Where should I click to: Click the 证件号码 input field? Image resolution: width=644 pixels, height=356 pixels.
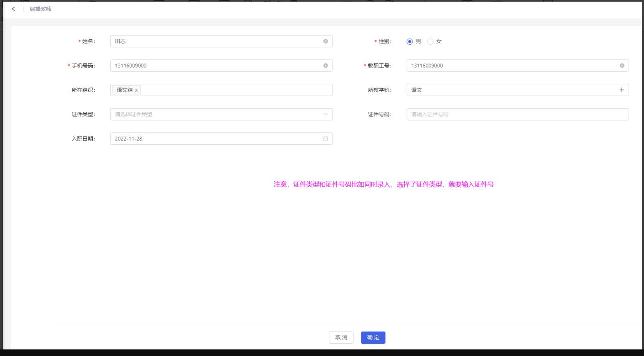click(x=517, y=114)
